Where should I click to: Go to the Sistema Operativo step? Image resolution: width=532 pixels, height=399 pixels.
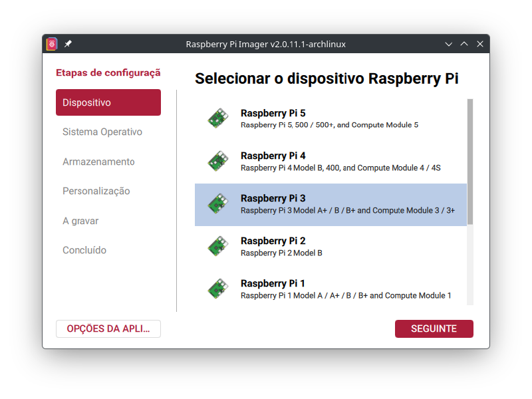click(x=102, y=132)
